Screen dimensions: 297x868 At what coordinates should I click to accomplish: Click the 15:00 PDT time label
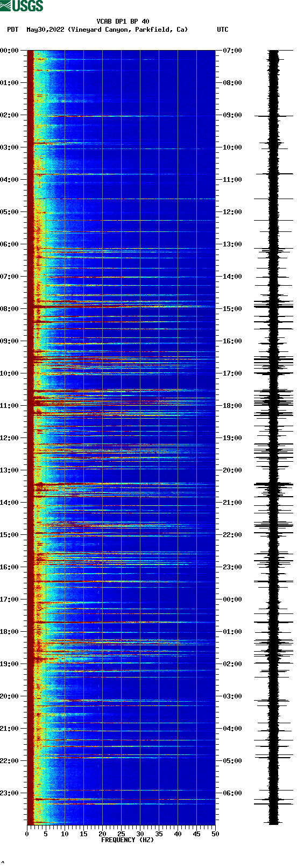[x=9, y=535]
